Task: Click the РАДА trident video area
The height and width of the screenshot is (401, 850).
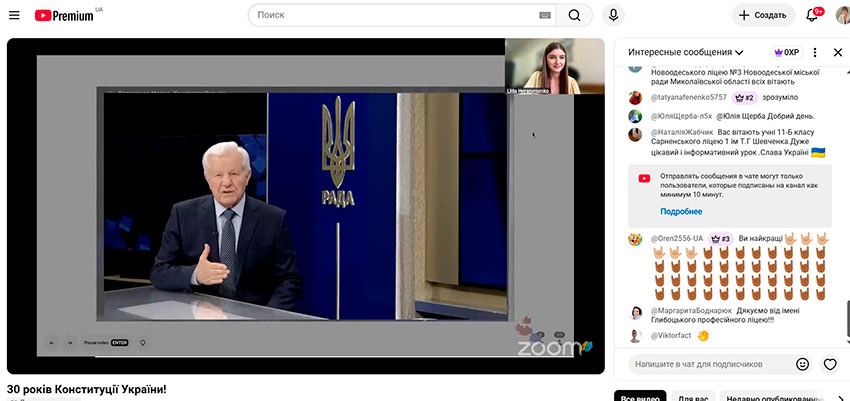Action: pos(338,152)
